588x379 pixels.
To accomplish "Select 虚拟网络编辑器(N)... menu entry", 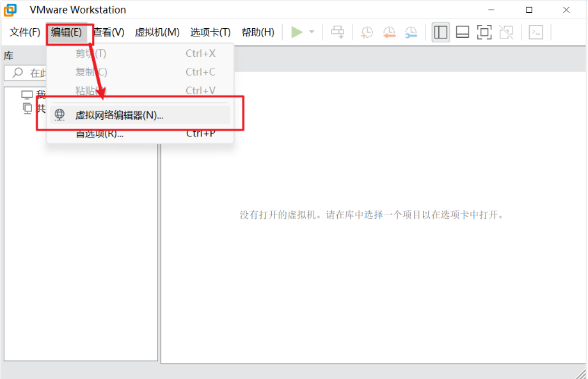I will pyautogui.click(x=140, y=115).
